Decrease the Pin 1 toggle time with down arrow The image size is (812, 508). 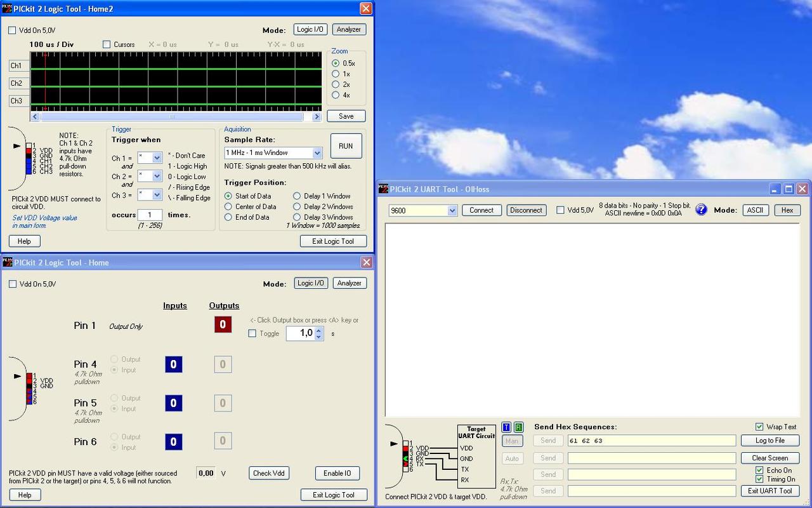pyautogui.click(x=318, y=337)
